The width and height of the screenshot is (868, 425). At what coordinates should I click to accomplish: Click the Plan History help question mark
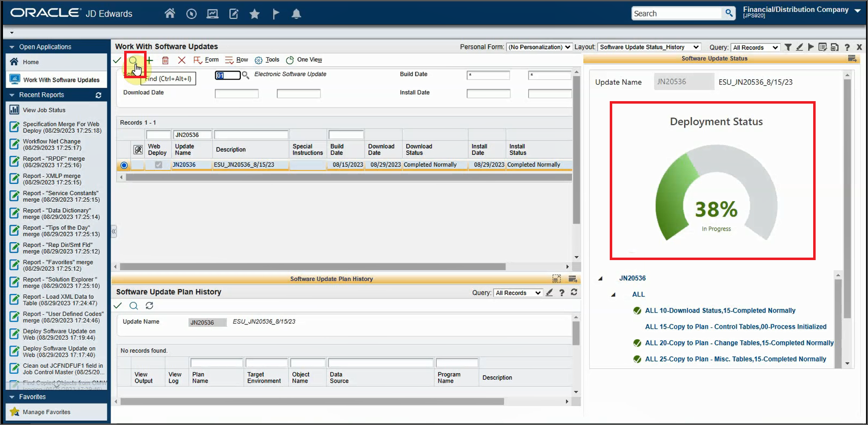point(562,292)
